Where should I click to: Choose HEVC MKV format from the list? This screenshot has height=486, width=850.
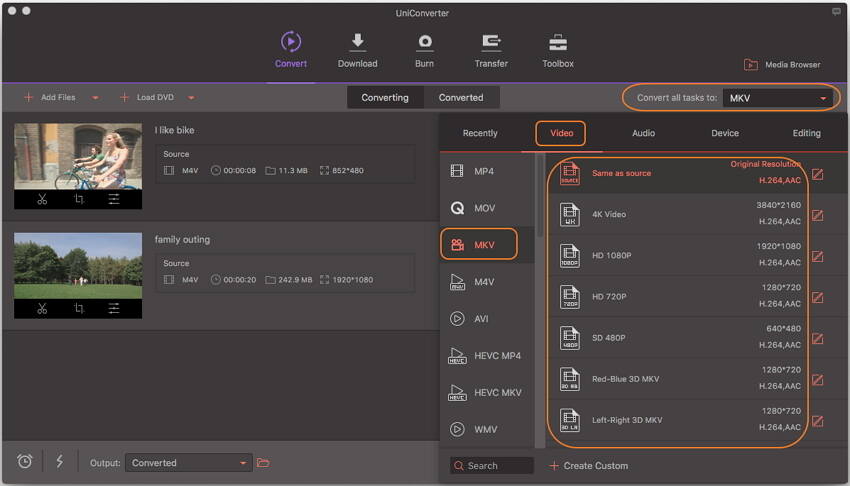pyautogui.click(x=486, y=392)
